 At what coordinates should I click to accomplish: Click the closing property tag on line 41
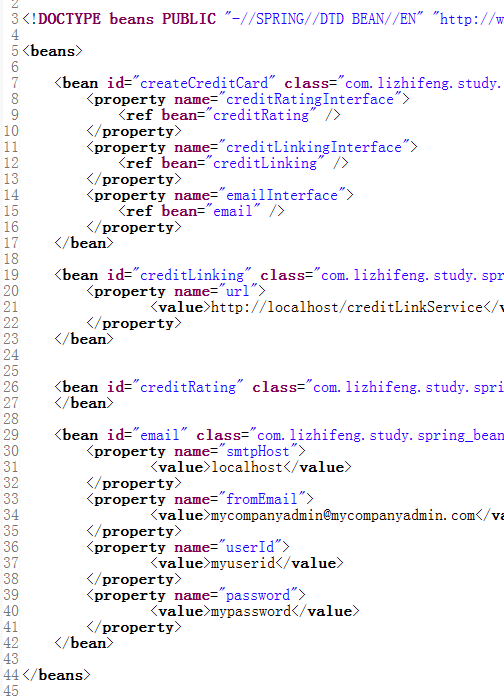tap(134, 626)
